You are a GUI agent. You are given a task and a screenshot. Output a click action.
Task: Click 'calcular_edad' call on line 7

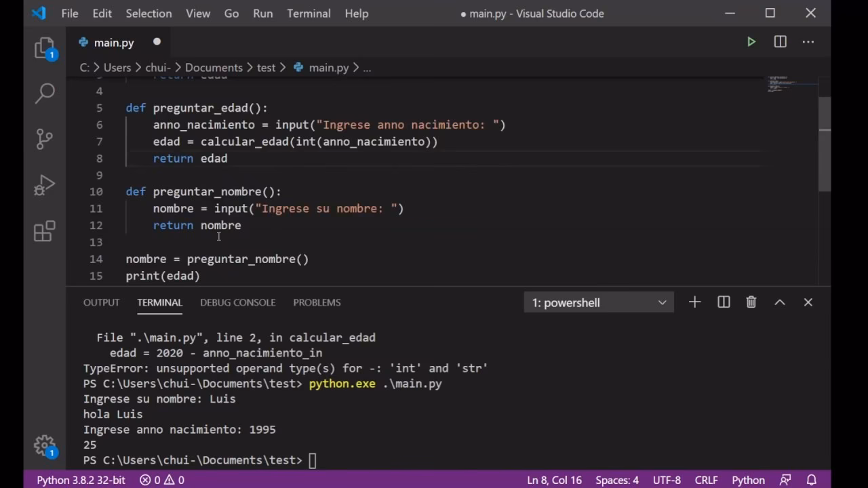coord(244,142)
